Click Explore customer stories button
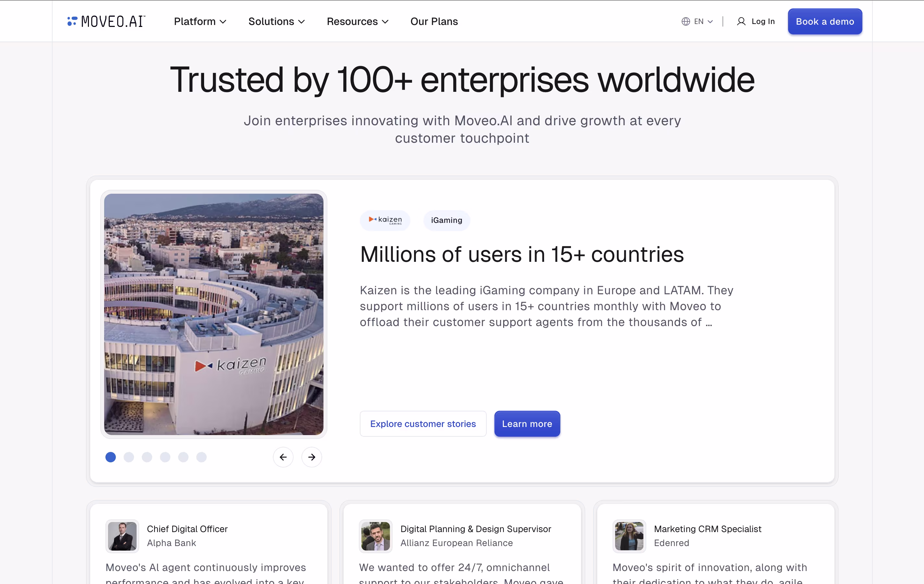 (423, 424)
